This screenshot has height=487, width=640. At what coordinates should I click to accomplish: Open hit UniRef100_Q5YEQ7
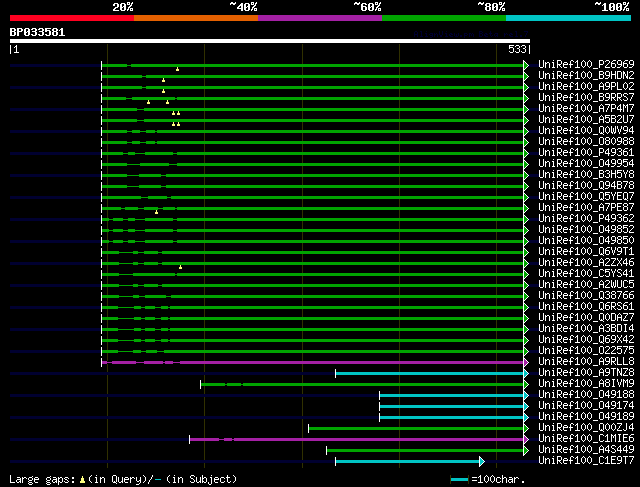pos(586,196)
